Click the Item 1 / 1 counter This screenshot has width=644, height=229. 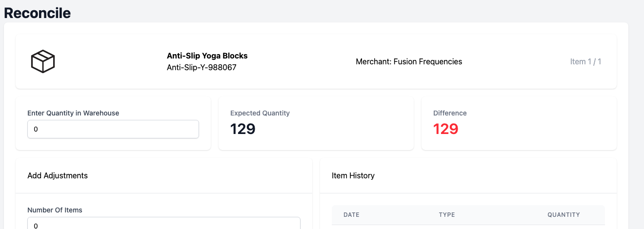[585, 61]
